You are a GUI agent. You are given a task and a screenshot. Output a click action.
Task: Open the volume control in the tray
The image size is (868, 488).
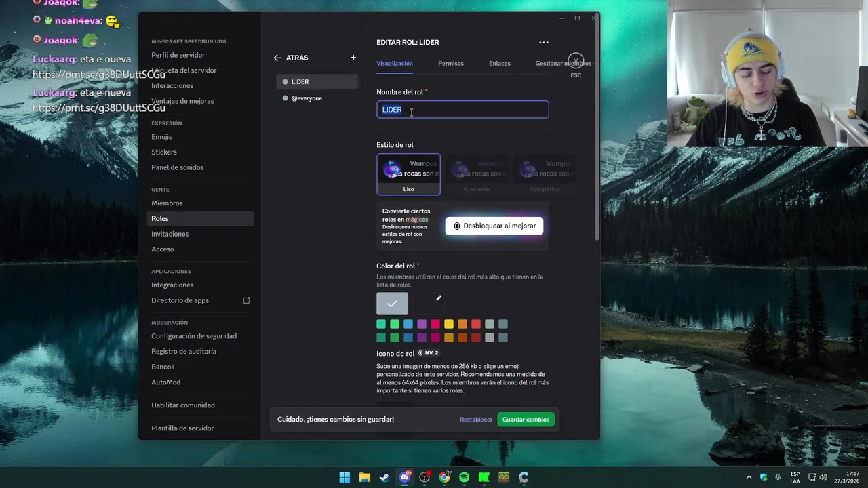tap(823, 477)
